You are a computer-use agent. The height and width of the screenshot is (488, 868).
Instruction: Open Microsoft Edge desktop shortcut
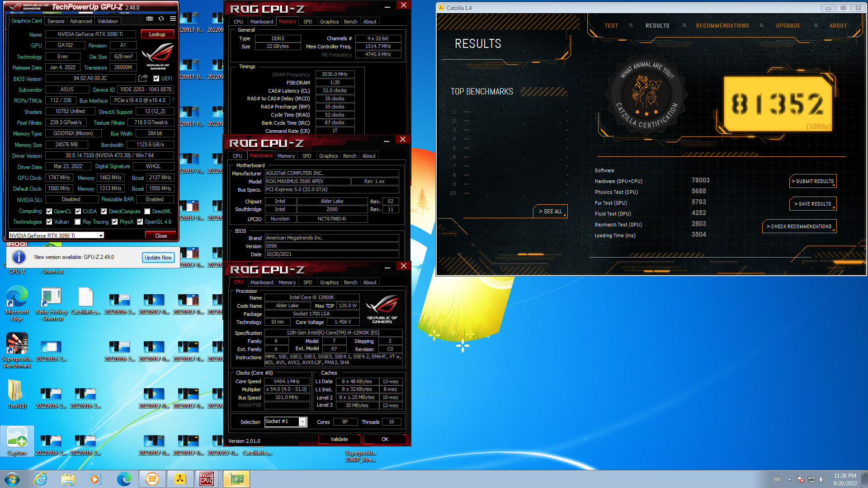coord(17,303)
